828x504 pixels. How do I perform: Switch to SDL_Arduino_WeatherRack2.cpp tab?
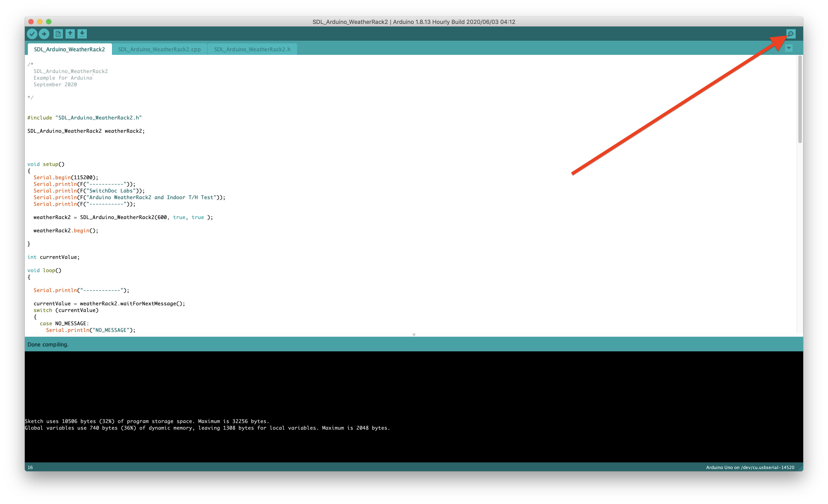pyautogui.click(x=159, y=49)
